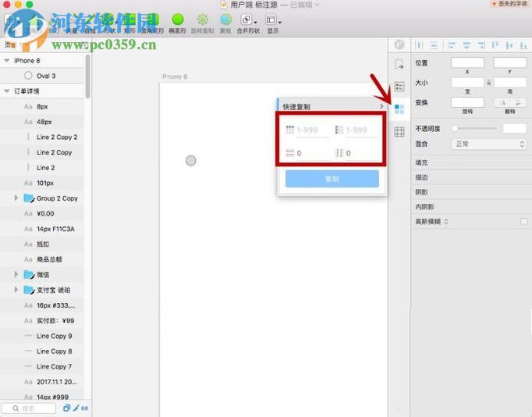Viewport: 532px width, 417px height.
Task: Collapse the iPhone 8 artboard group
Action: pyautogui.click(x=7, y=60)
